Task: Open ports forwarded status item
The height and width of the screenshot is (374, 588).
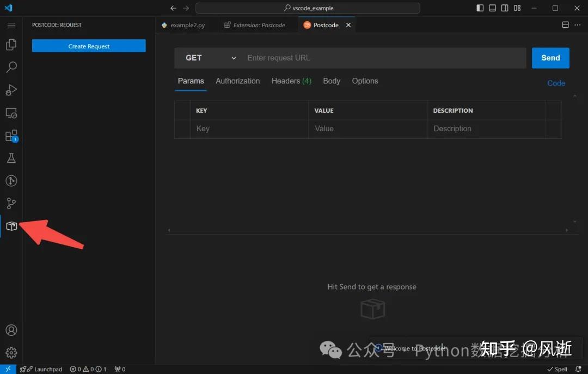Action: pyautogui.click(x=120, y=369)
